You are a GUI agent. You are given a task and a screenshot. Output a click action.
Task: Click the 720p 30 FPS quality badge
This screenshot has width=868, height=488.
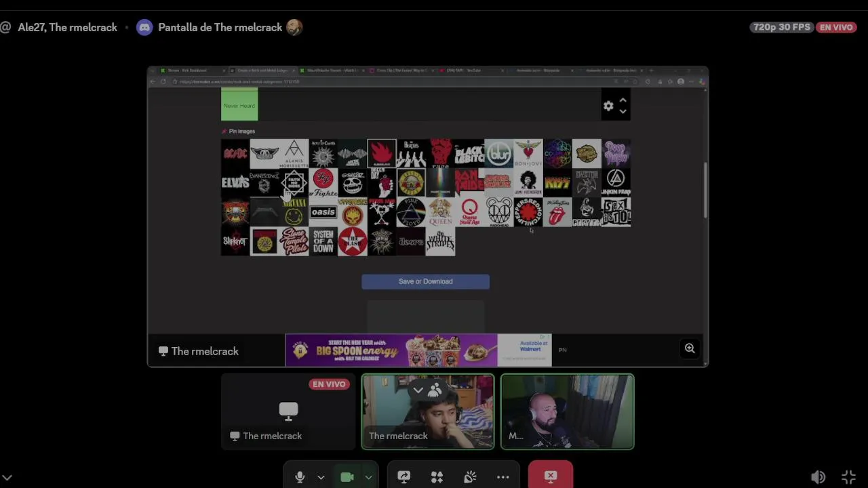782,27
